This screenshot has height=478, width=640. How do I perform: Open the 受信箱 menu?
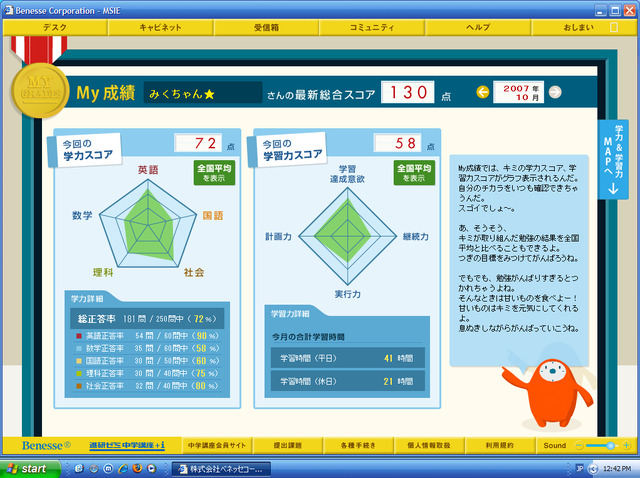click(266, 27)
